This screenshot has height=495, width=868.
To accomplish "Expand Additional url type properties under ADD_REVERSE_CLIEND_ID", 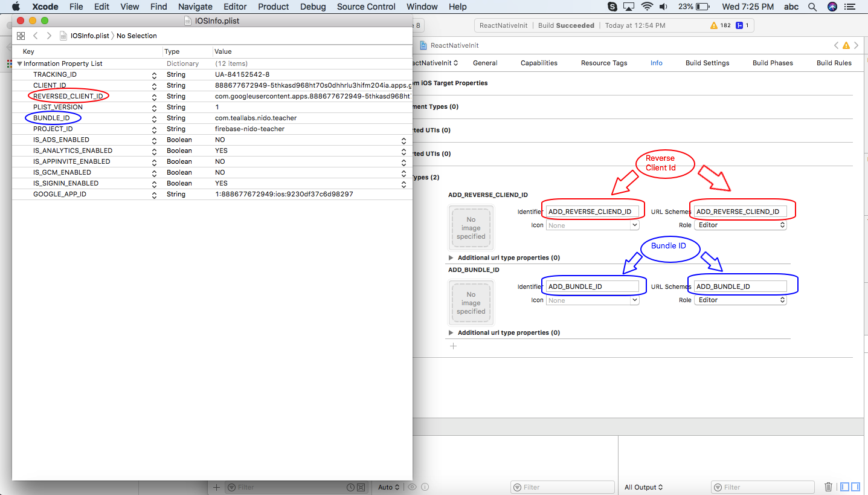I will [451, 257].
